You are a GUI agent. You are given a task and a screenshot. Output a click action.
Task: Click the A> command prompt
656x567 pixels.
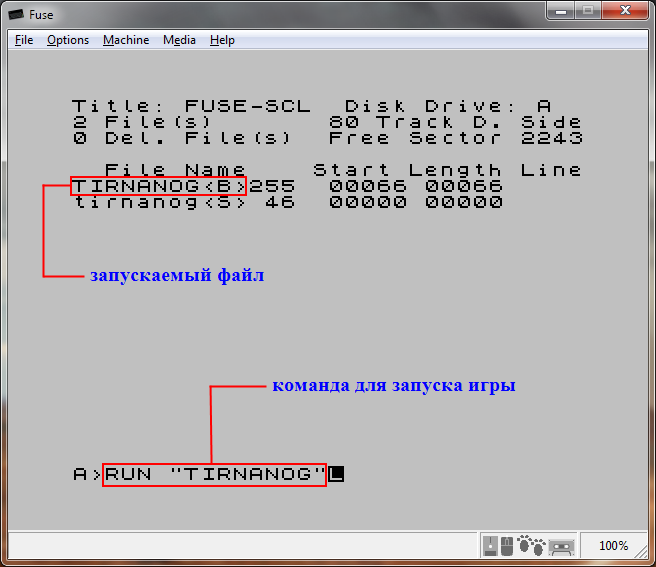tap(87, 475)
